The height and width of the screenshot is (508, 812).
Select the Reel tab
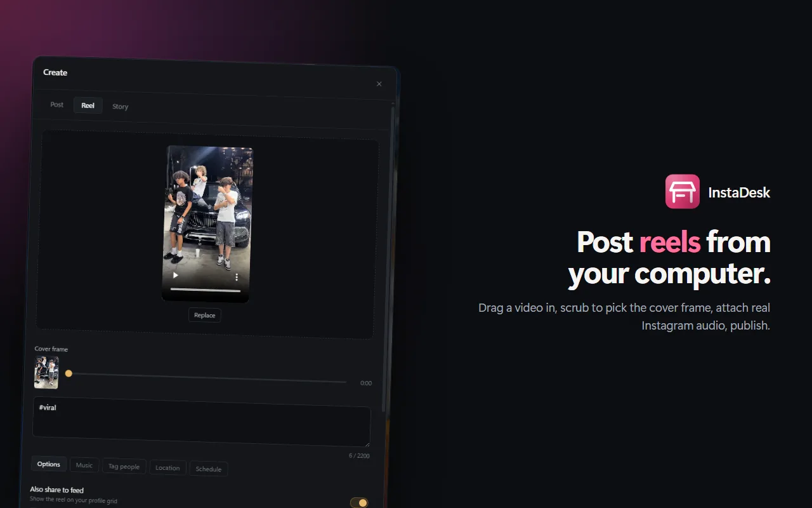click(x=88, y=105)
